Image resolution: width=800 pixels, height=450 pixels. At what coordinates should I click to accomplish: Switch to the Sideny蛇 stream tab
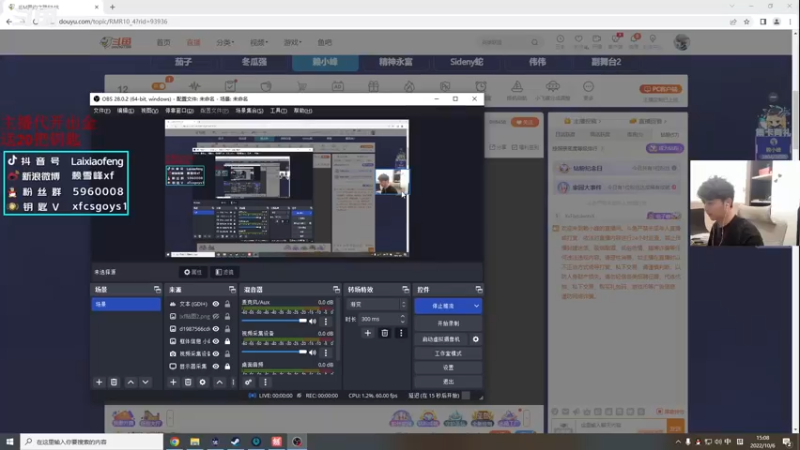pyautogui.click(x=467, y=62)
